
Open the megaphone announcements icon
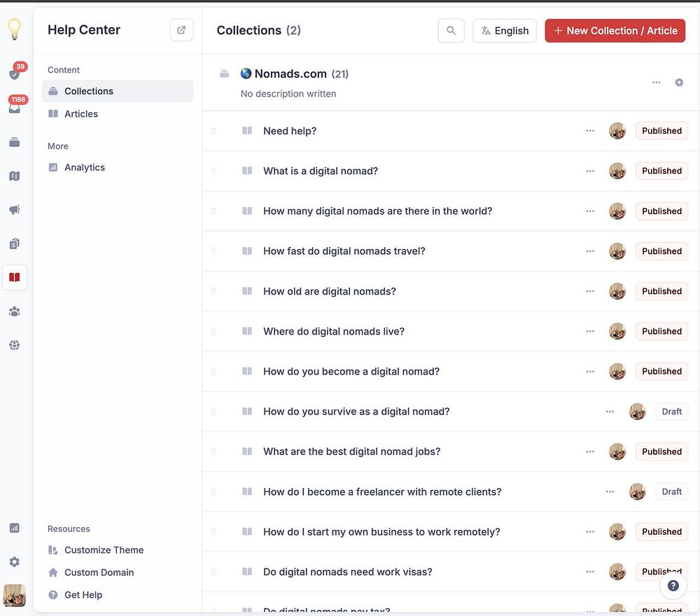click(15, 209)
